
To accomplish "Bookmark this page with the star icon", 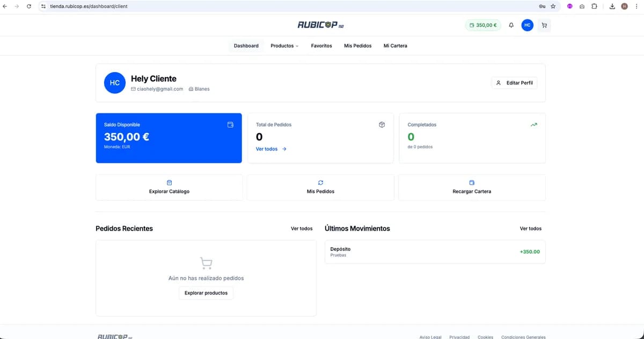I will pos(553,6).
